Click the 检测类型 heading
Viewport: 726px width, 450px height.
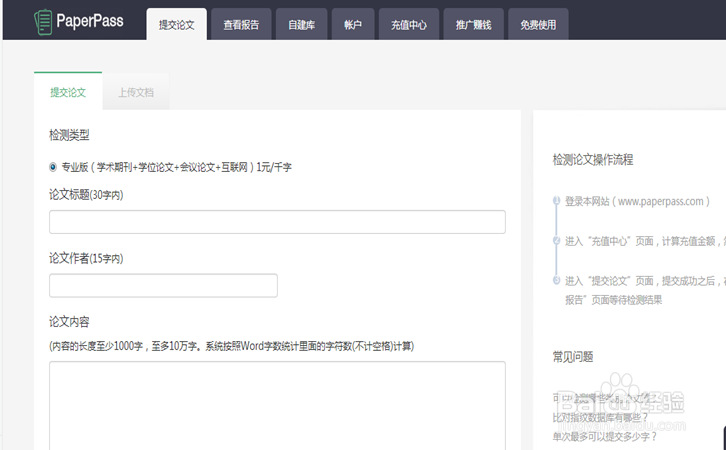click(69, 135)
